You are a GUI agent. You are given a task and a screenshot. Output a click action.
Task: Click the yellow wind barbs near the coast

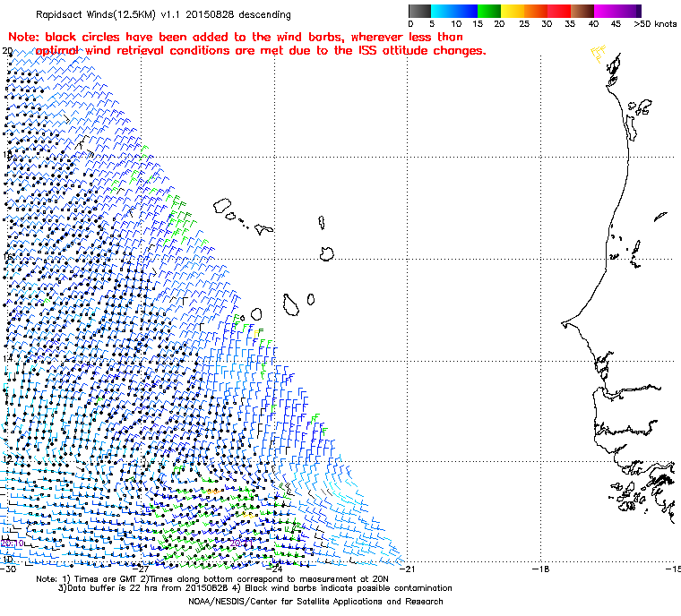point(598,54)
